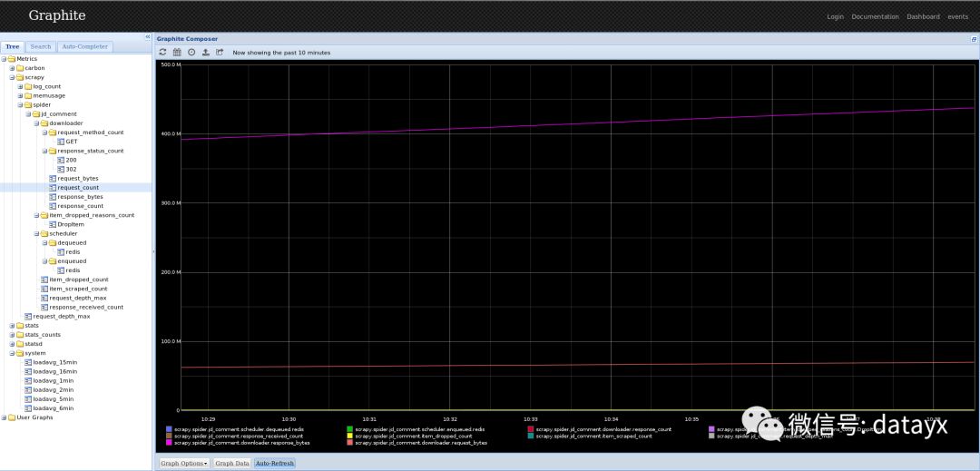
Task: Collapse the left tree panel with double-chevron
Action: click(x=148, y=37)
